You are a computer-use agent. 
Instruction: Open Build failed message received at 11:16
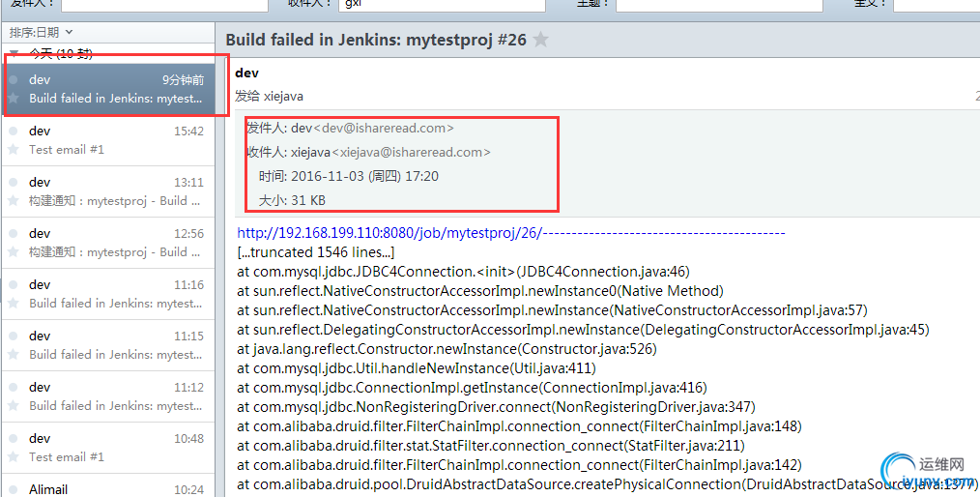point(108,294)
